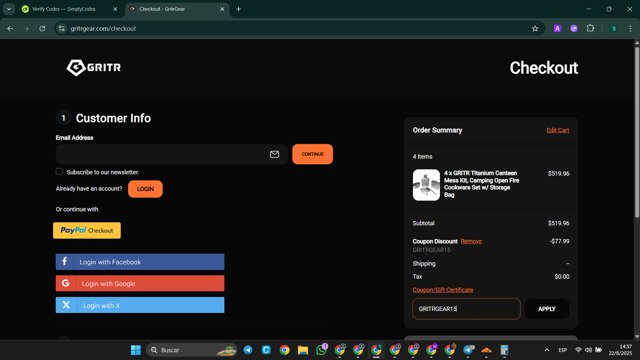Show hidden system tray icons

coord(547,350)
